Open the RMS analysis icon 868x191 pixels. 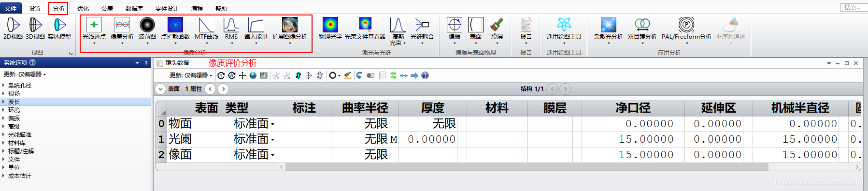[231, 25]
